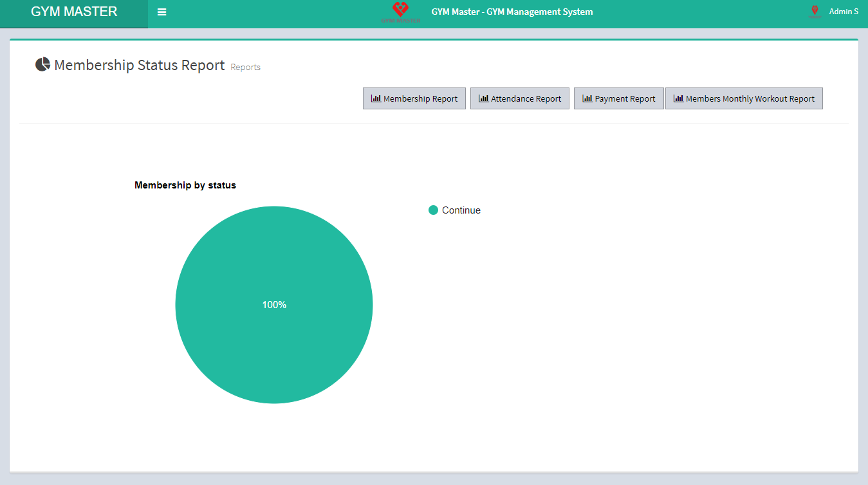Open the Payment Report

pos(618,98)
